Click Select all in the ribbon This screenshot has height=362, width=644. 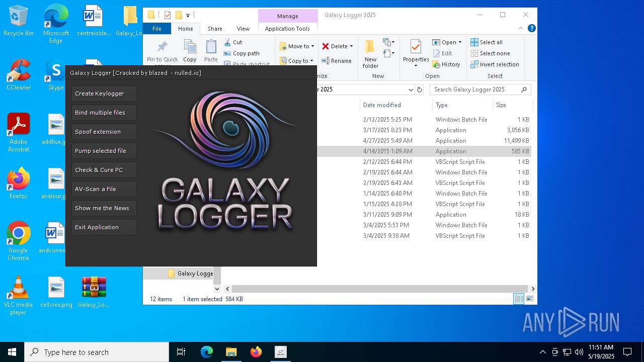[487, 42]
